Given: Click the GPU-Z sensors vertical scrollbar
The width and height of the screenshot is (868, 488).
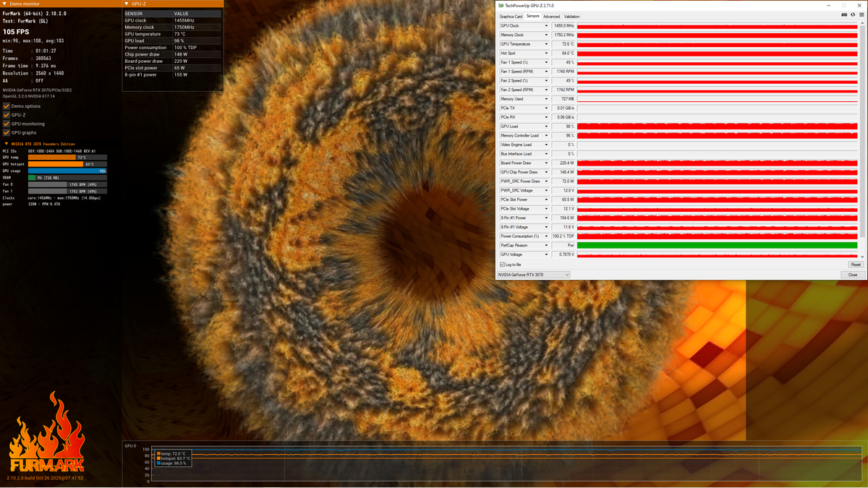Looking at the screenshot, I should click(862, 139).
